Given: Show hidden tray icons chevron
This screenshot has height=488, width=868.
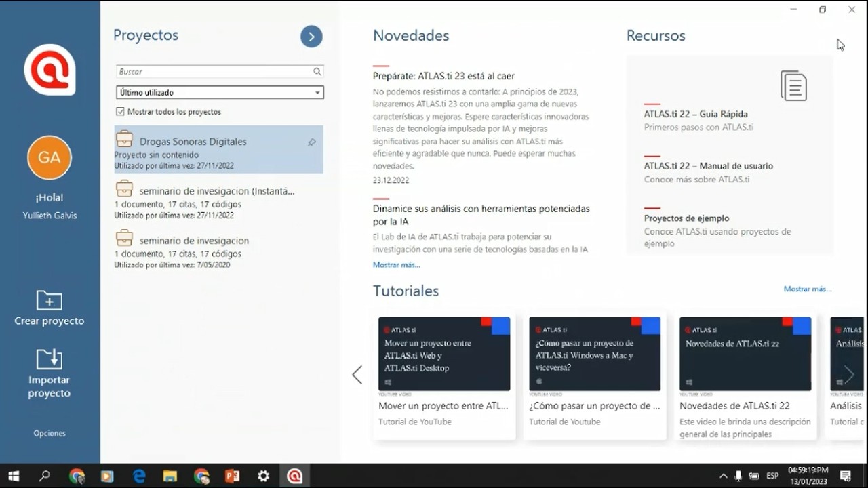Looking at the screenshot, I should click(723, 476).
